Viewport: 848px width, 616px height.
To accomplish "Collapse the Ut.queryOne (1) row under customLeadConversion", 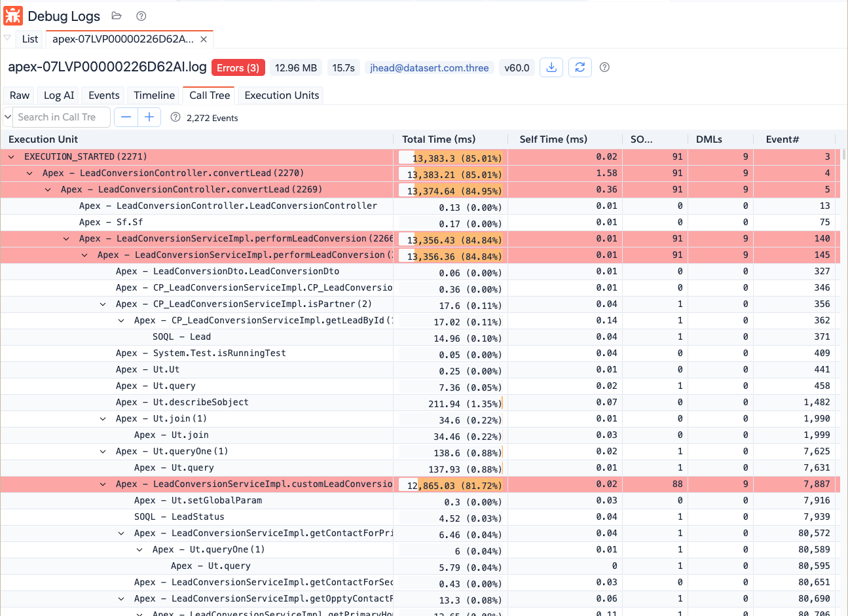I will tap(139, 550).
